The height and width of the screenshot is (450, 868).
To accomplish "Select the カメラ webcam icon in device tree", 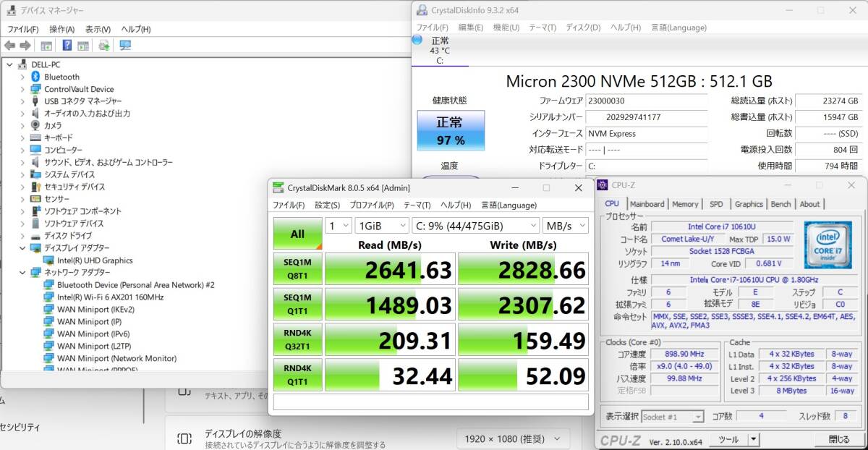I will pyautogui.click(x=35, y=126).
